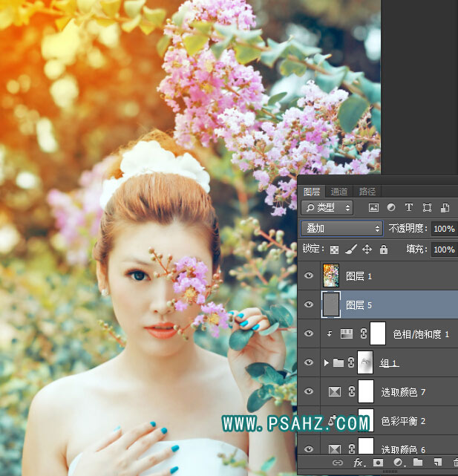This screenshot has height=476, width=458.
Task: Click the add layer mask icon
Action: point(378,463)
